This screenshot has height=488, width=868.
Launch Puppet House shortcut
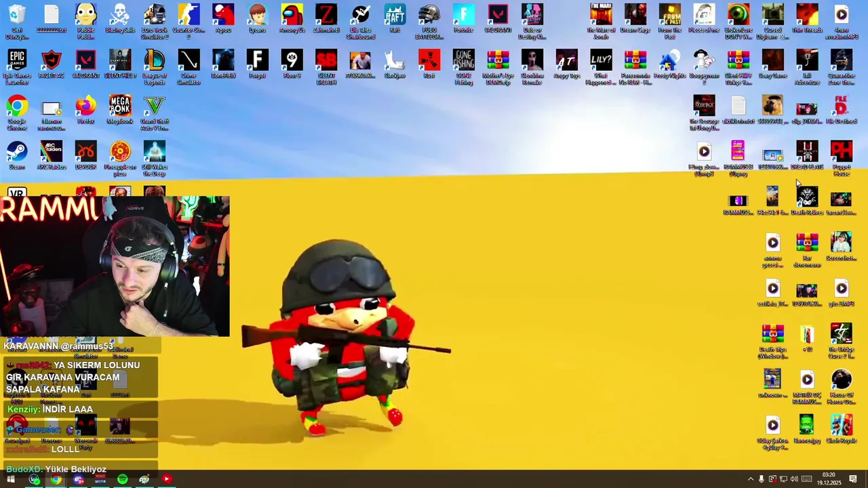tap(842, 158)
